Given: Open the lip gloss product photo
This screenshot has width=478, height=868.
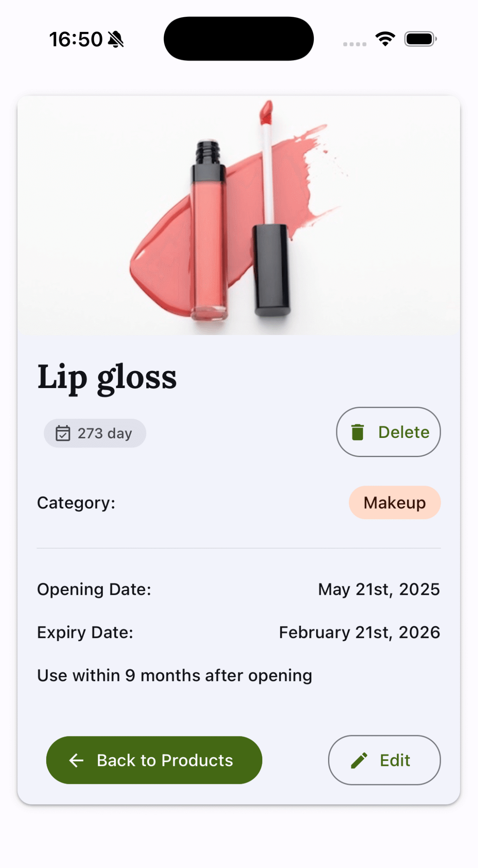Looking at the screenshot, I should point(239,215).
